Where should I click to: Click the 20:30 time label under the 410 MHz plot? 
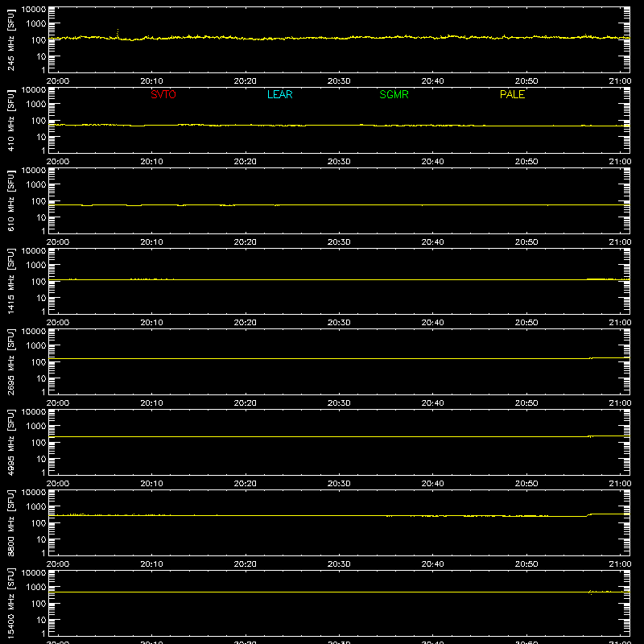339,162
